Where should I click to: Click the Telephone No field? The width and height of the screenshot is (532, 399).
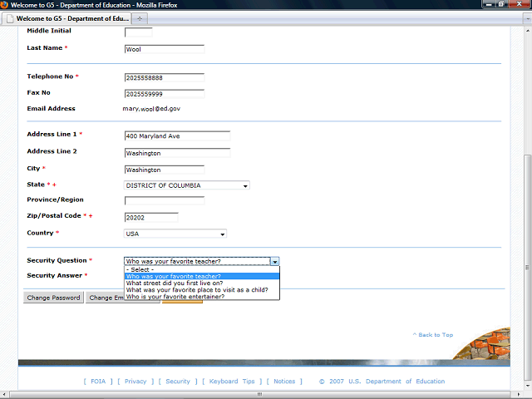pyautogui.click(x=165, y=77)
